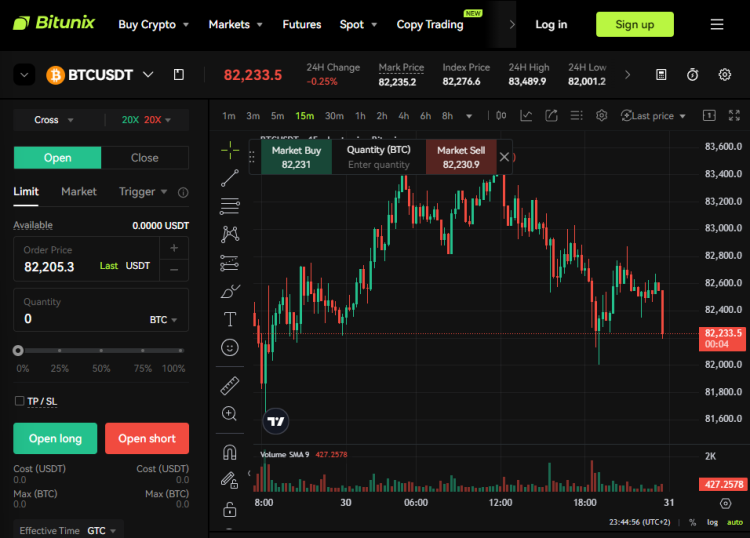Select the brush drawing tool

[x=230, y=291]
